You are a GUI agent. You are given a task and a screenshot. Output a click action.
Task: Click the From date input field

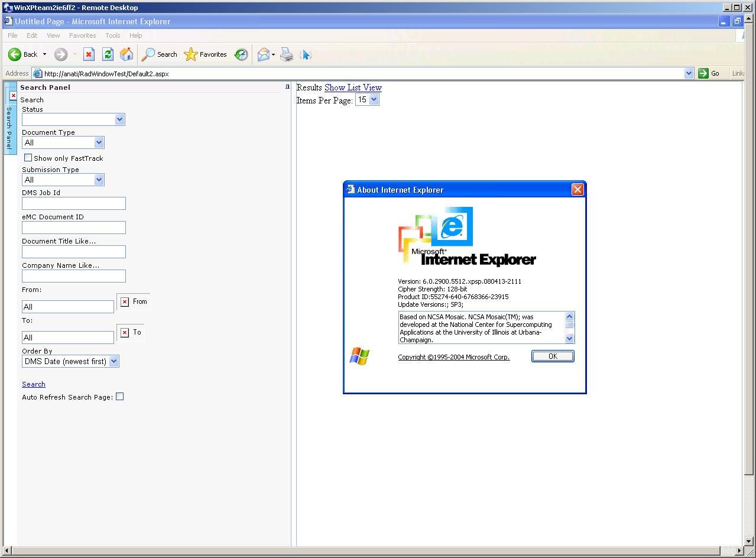pyautogui.click(x=68, y=307)
